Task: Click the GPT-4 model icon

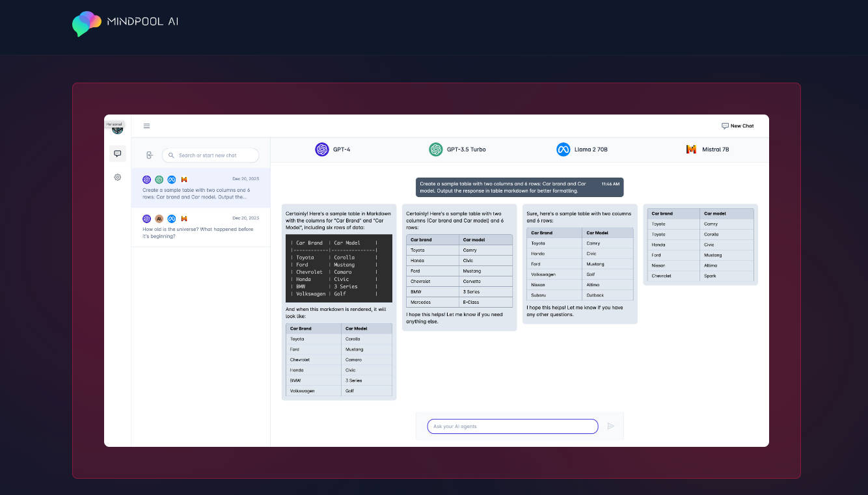Action: 322,150
